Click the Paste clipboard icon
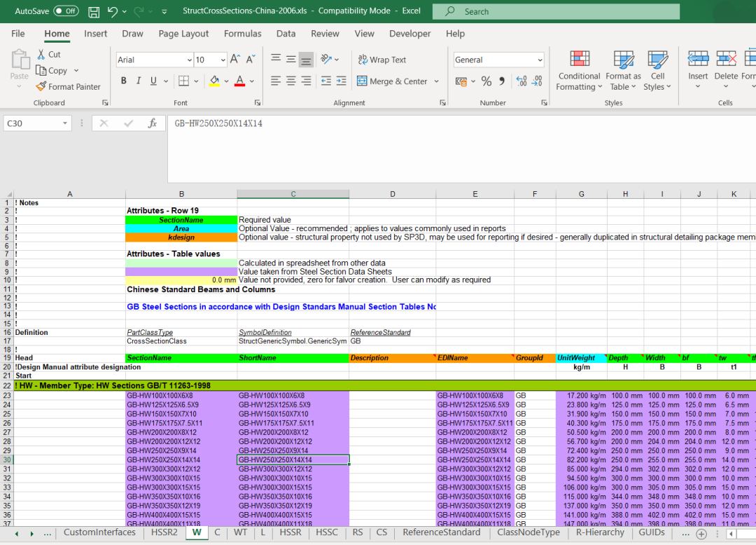The image size is (756, 545). point(20,60)
